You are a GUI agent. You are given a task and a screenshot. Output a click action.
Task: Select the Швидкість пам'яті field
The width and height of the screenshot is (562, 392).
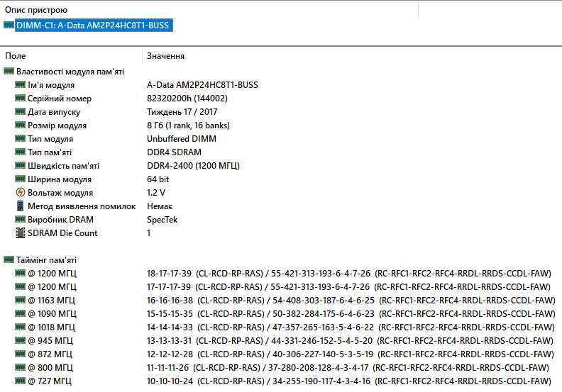pyautogui.click(x=63, y=166)
